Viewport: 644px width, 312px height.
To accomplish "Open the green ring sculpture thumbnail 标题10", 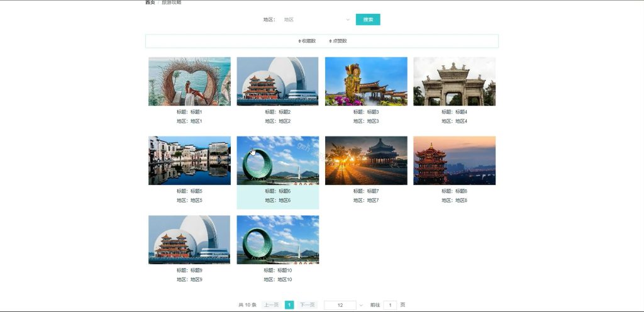I will [x=277, y=240].
